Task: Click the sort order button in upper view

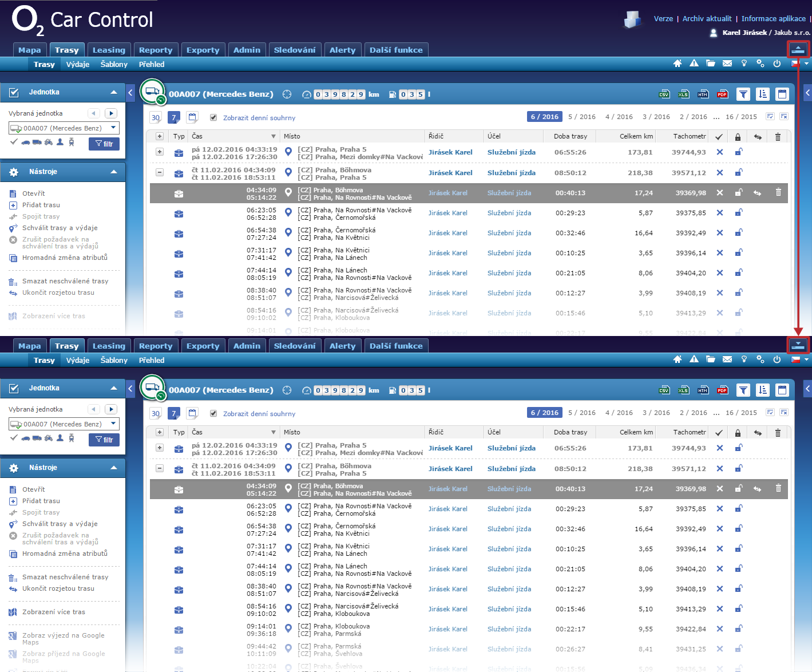Action: pos(763,94)
